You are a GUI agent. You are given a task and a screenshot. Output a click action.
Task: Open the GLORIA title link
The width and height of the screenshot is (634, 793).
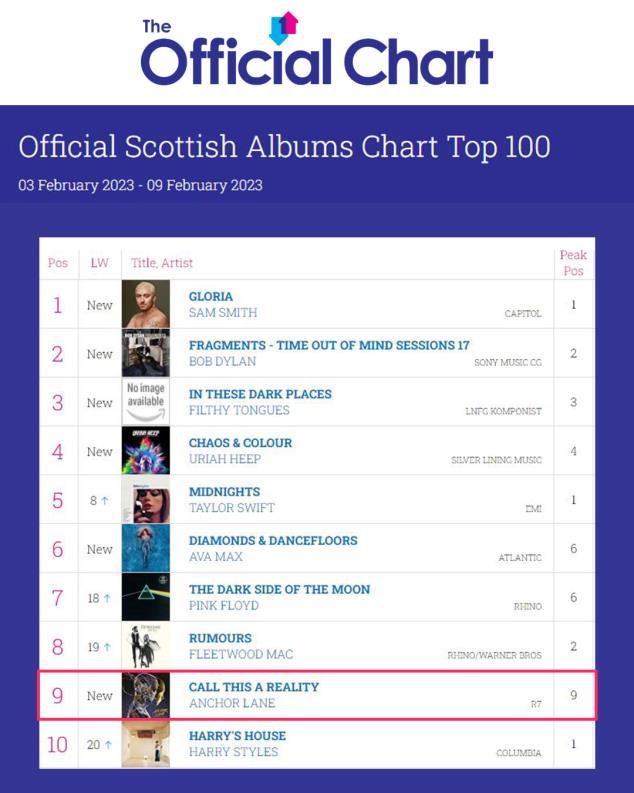211,297
